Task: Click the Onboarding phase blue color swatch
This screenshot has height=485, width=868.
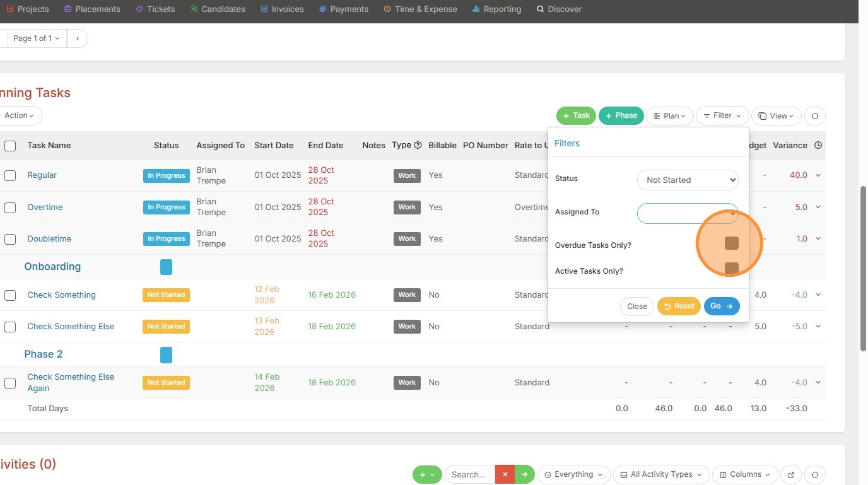Action: [x=166, y=267]
